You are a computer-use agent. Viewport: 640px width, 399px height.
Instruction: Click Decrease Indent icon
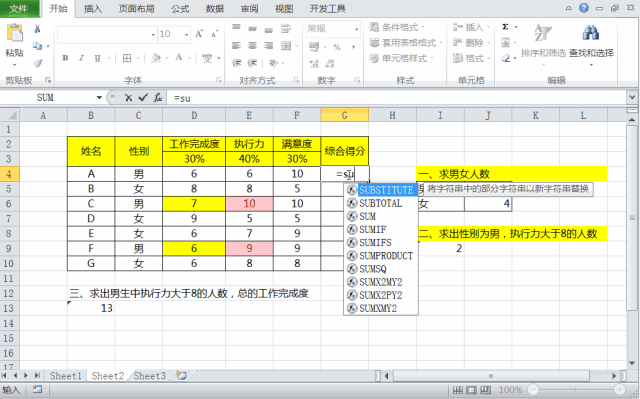click(236, 63)
